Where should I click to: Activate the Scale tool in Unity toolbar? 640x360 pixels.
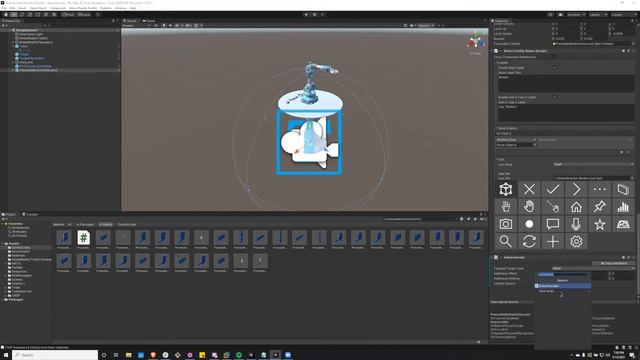(30, 15)
